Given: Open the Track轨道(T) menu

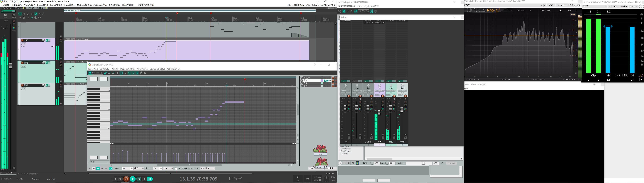Looking at the screenshot, I should point(70,5).
